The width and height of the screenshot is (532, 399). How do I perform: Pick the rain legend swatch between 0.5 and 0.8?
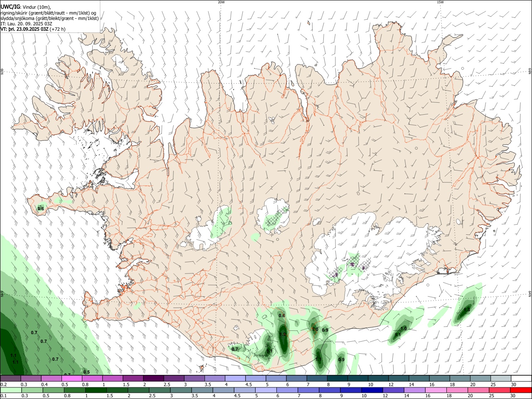[53, 390]
